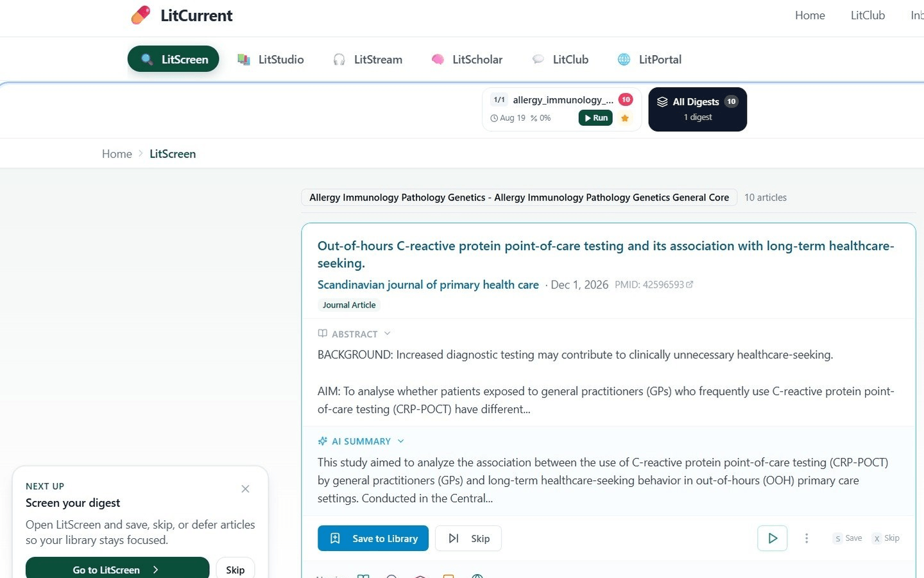Skip this article with the Skip button
The height and width of the screenshot is (578, 924).
coord(468,538)
